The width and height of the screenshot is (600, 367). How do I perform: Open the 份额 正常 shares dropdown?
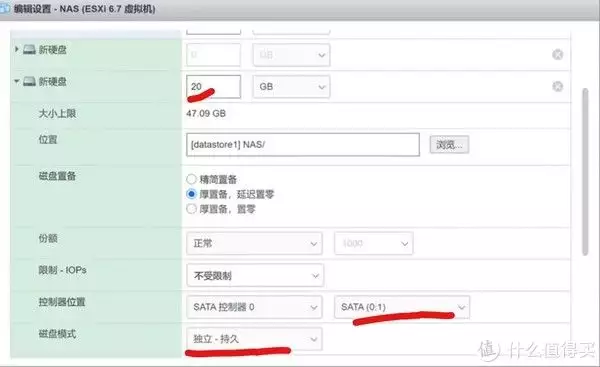pyautogui.click(x=254, y=243)
